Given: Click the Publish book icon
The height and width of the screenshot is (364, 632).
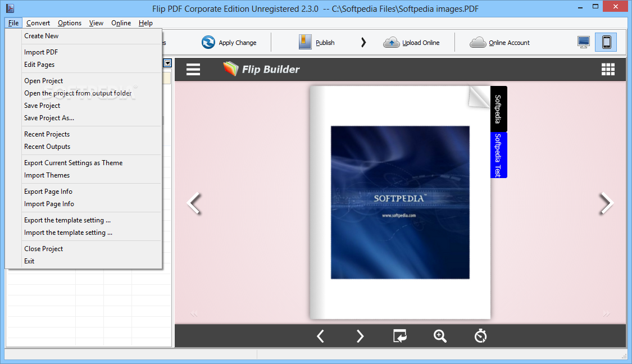Looking at the screenshot, I should (x=305, y=42).
